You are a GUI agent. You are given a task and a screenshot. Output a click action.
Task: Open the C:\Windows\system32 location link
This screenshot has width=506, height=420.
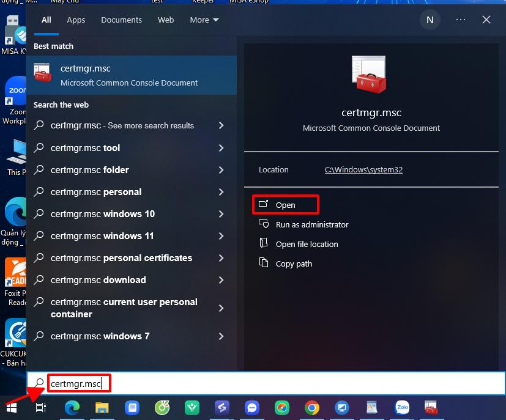[x=363, y=169]
